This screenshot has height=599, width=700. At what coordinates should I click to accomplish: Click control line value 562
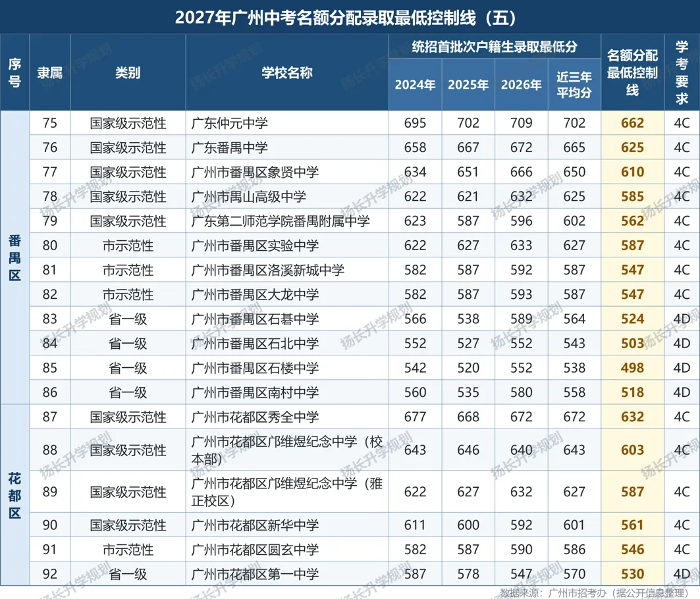[x=632, y=221]
